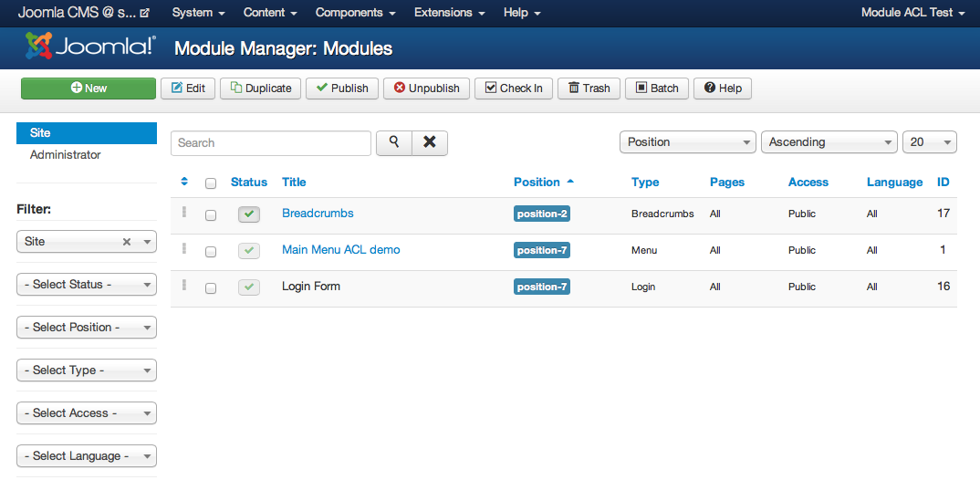
Task: Check the select-all checkbox in table header
Action: tap(211, 183)
